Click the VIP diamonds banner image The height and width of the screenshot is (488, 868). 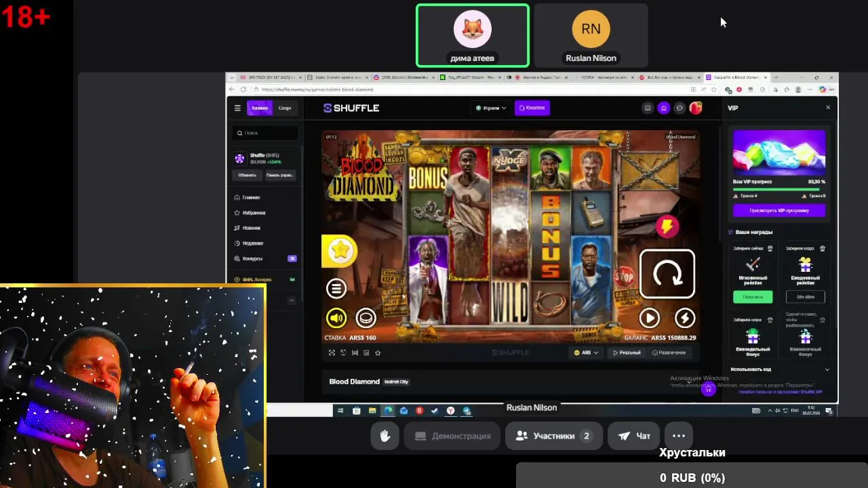click(x=779, y=152)
